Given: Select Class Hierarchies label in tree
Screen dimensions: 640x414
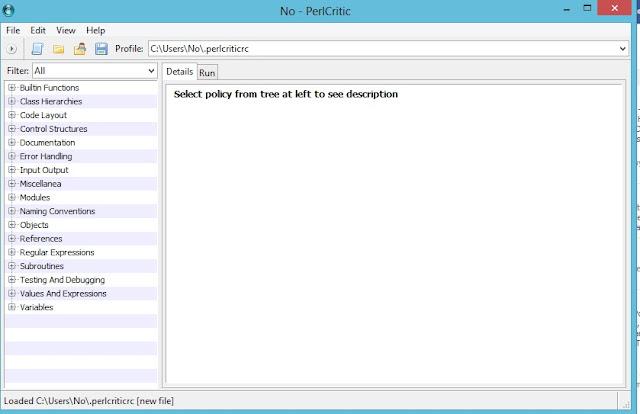Looking at the screenshot, I should (51, 101).
